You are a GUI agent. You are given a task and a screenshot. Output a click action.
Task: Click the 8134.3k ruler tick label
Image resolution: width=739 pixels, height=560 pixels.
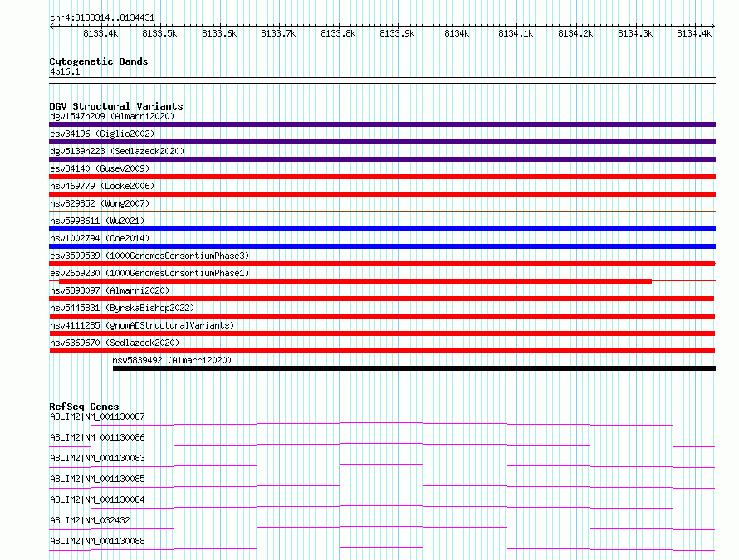(635, 33)
